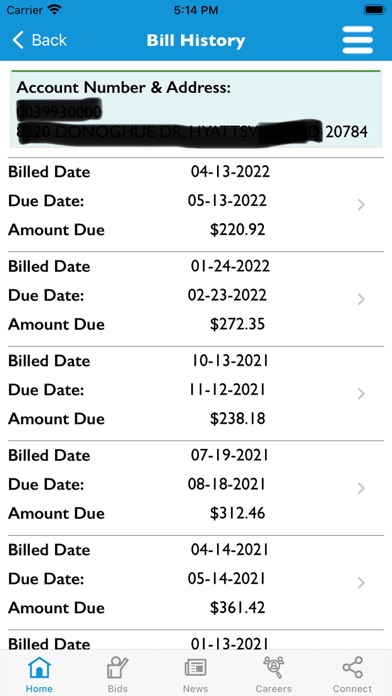Viewport: 392px width, 696px height.
Task: Tap the Back arrow icon
Action: coord(18,40)
